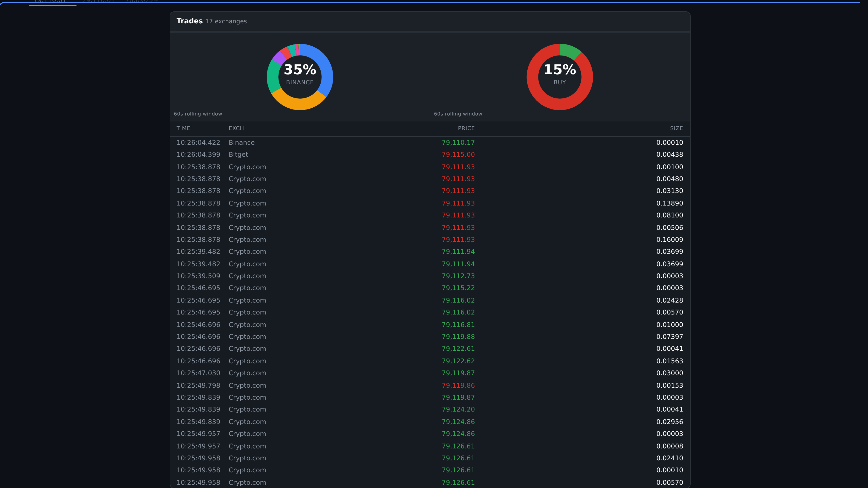Click the time 10:25:39.509
The height and width of the screenshot is (488, 868).
[x=198, y=276]
